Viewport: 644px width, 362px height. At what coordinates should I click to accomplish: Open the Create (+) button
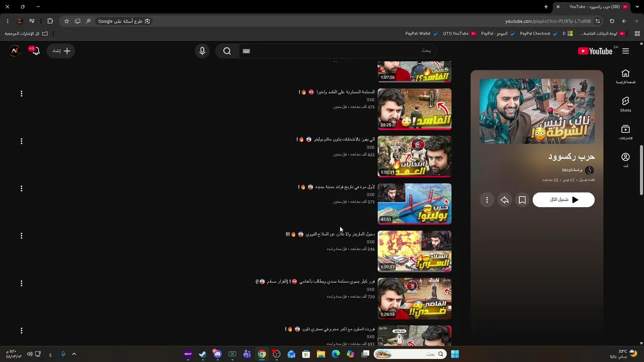pos(61,51)
